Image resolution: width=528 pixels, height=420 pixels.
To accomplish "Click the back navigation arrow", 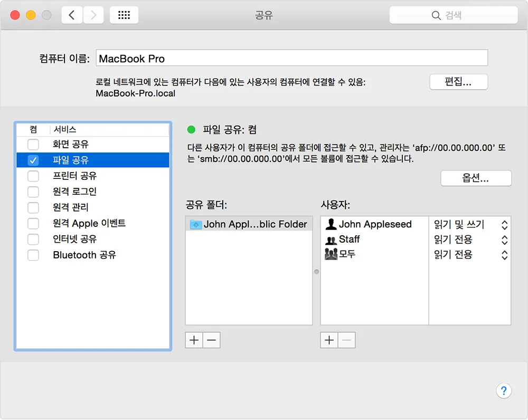I will pos(72,15).
